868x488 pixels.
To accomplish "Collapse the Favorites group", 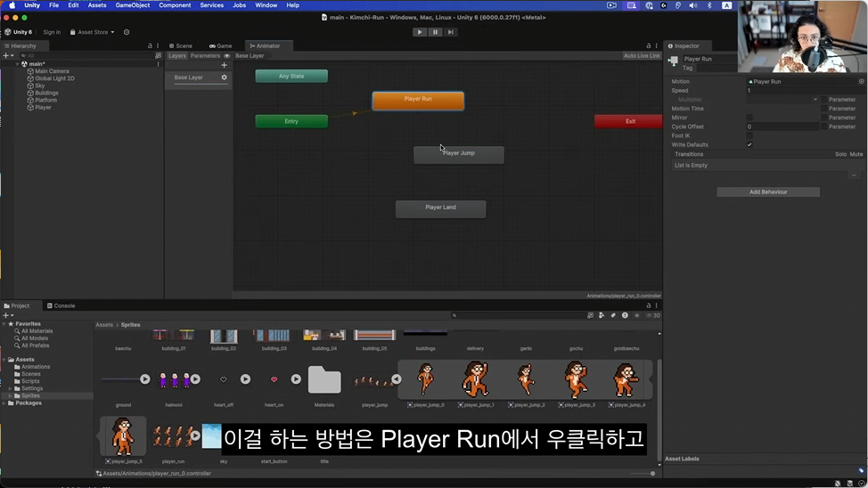I will tap(4, 323).
